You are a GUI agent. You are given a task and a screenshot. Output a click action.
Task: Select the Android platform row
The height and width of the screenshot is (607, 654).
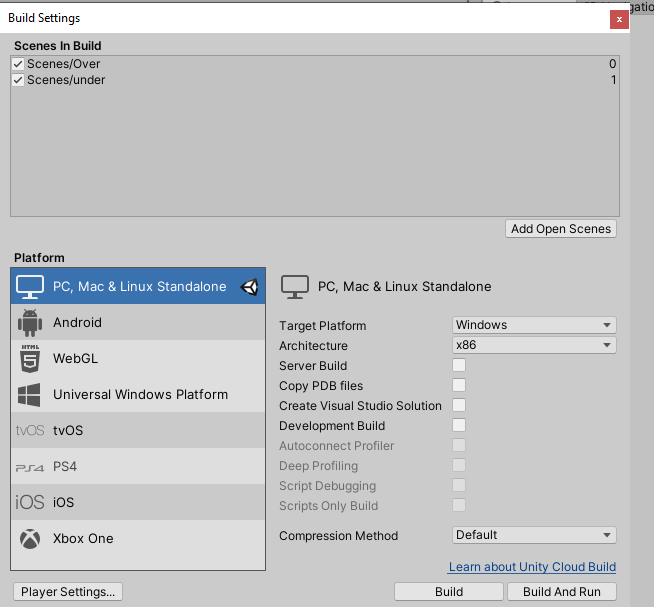[x=138, y=322]
